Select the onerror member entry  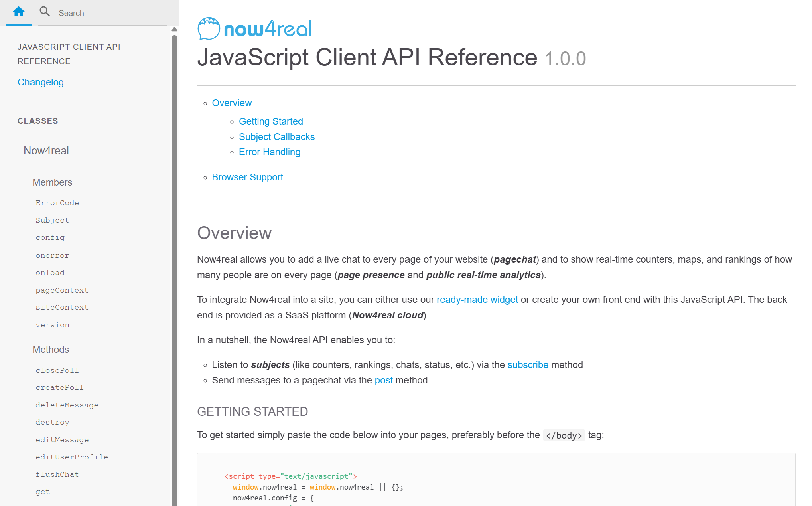point(52,255)
